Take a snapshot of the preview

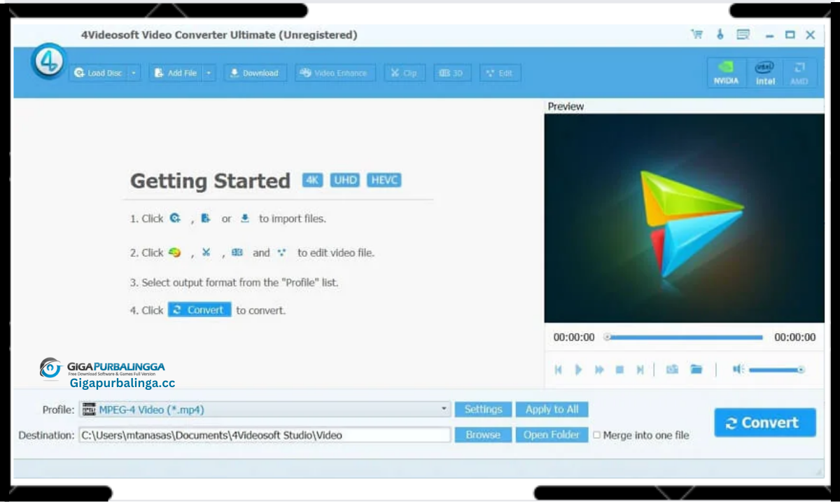pyautogui.click(x=672, y=369)
